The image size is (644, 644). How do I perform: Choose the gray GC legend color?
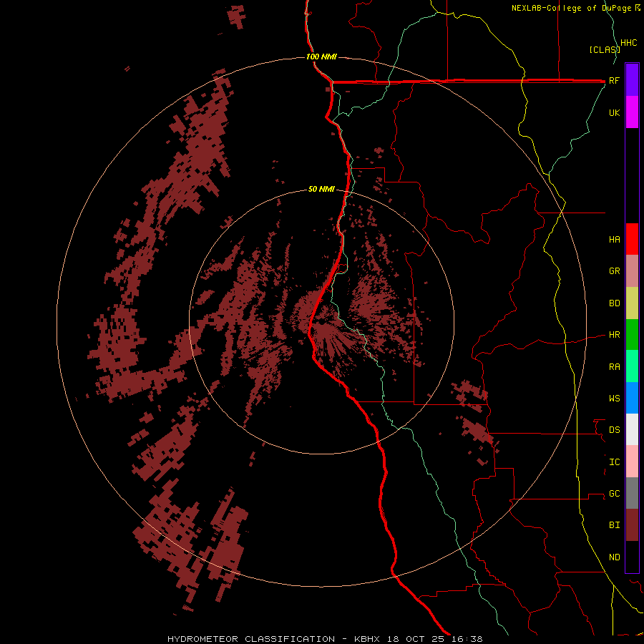point(632,493)
